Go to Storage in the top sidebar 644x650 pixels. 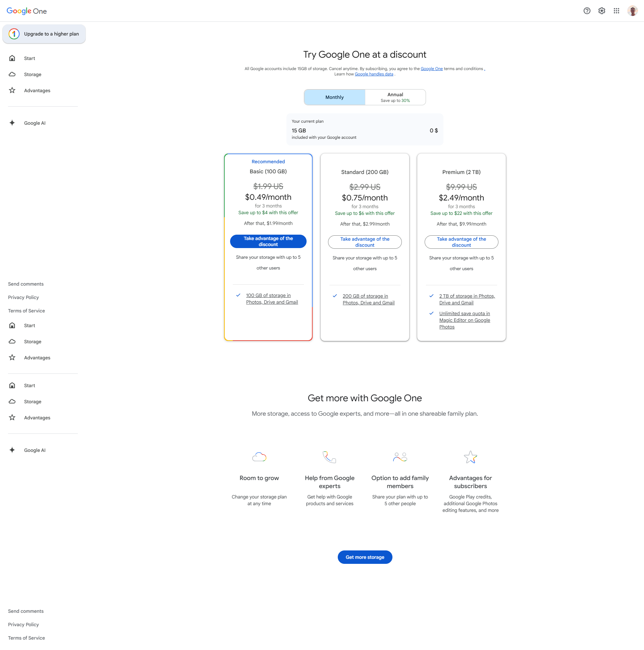(x=33, y=74)
